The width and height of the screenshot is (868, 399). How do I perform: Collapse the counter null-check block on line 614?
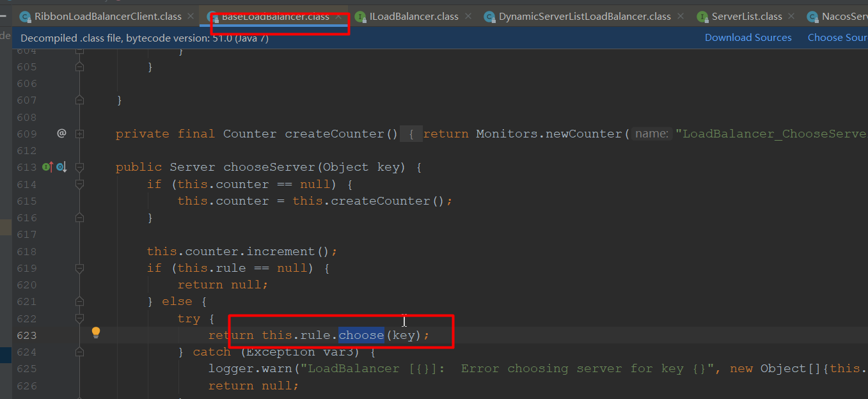(79, 184)
